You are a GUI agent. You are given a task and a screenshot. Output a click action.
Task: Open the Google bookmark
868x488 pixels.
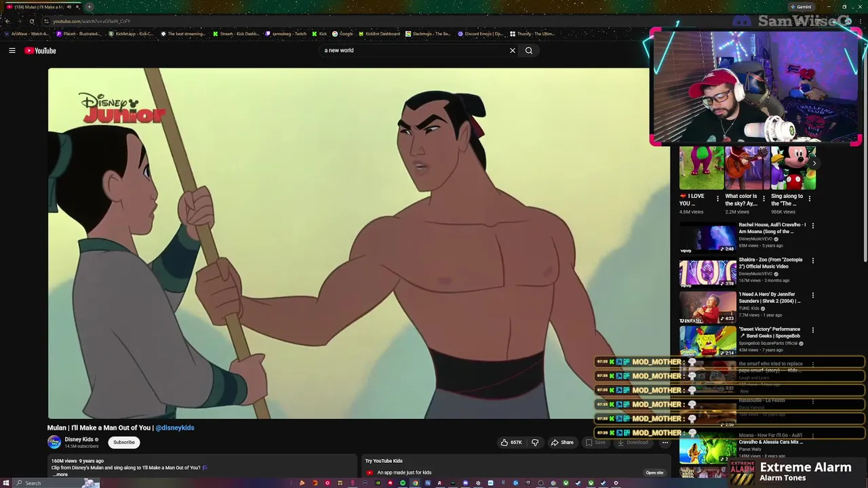(x=342, y=33)
